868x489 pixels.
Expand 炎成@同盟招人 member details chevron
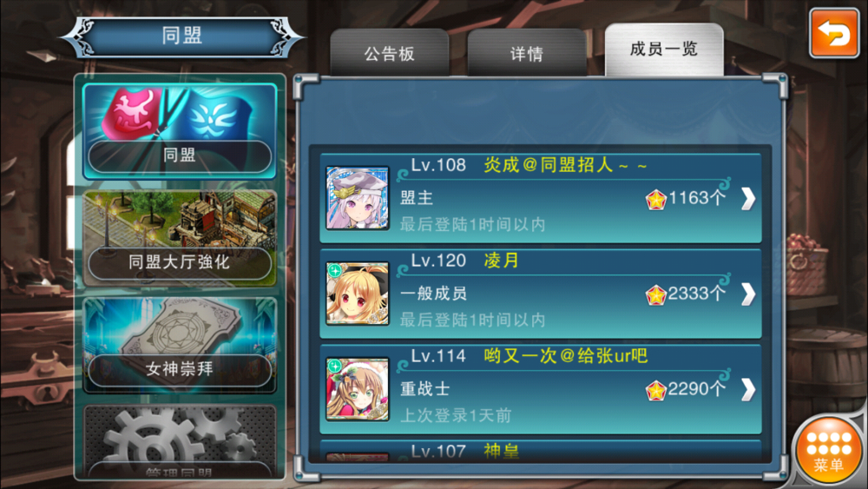tap(748, 199)
